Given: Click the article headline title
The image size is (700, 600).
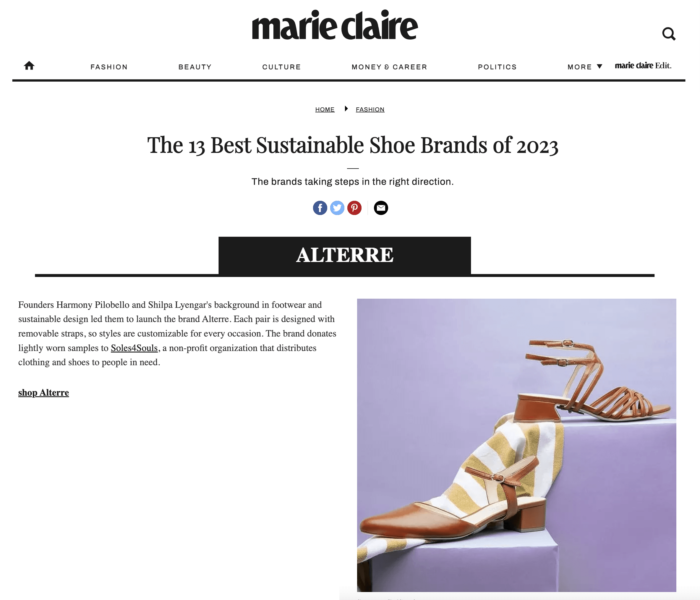Looking at the screenshot, I should click(352, 145).
